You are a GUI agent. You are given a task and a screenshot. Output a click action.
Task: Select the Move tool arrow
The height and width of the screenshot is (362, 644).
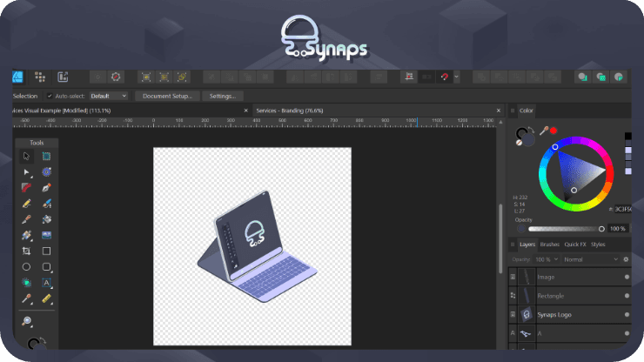point(26,156)
